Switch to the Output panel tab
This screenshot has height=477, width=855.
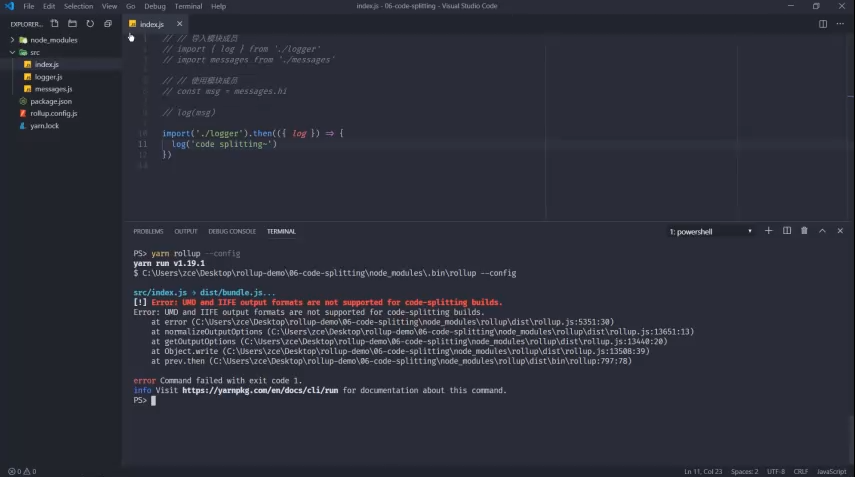click(186, 231)
